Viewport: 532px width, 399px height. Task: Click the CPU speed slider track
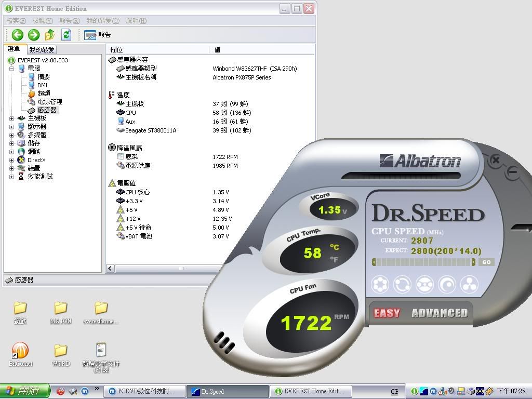pos(423,262)
